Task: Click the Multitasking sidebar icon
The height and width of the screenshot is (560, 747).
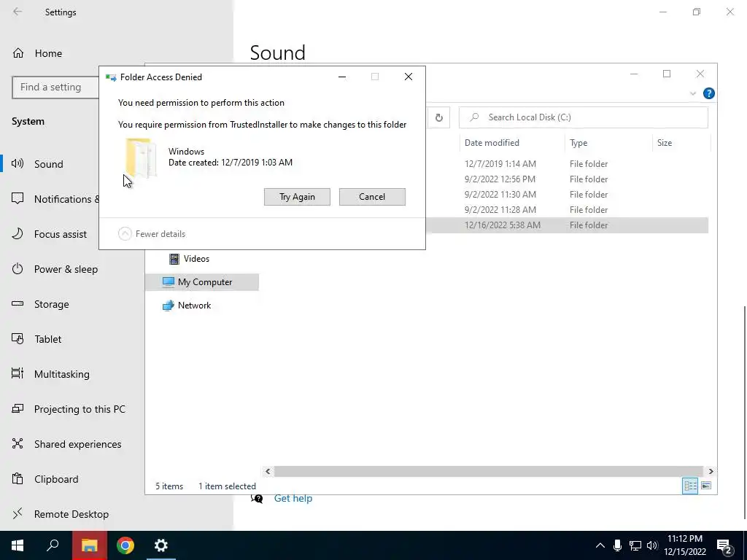Action: 18,373
